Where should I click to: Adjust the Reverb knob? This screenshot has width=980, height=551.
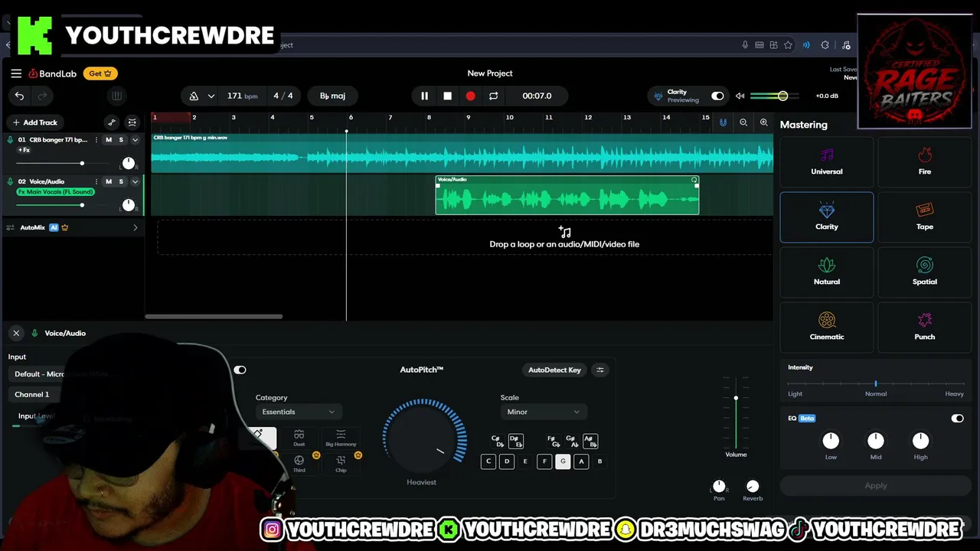[753, 487]
